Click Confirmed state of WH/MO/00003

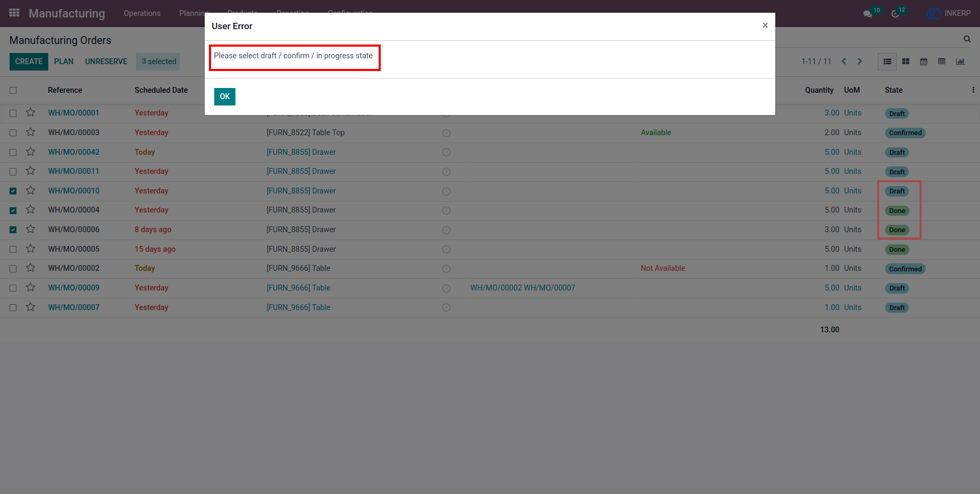905,133
